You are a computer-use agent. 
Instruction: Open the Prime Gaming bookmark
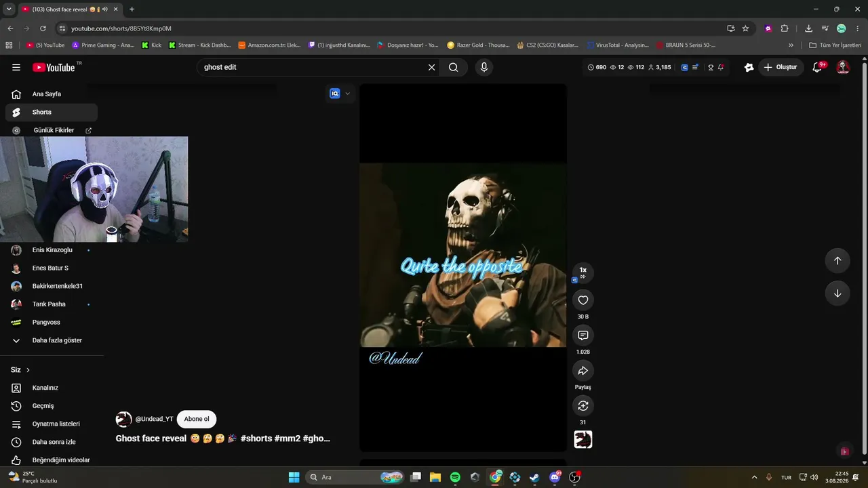[x=103, y=45]
